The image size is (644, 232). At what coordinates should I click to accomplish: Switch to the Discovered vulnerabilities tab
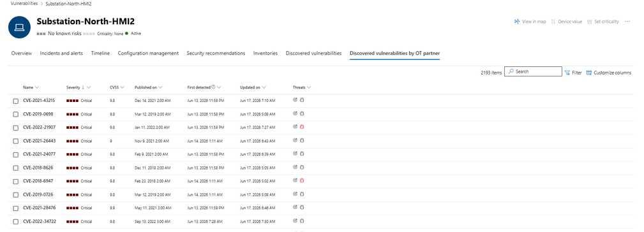(313, 54)
